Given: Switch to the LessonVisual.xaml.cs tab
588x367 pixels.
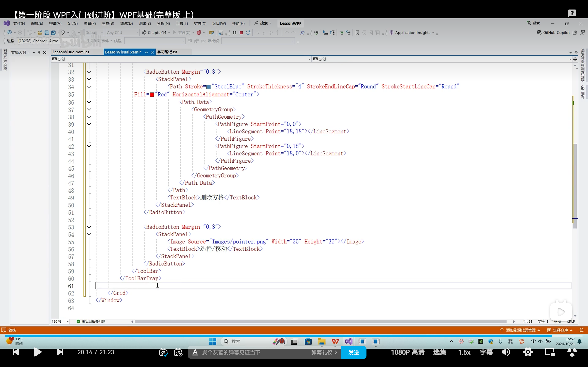Looking at the screenshot, I should [71, 52].
